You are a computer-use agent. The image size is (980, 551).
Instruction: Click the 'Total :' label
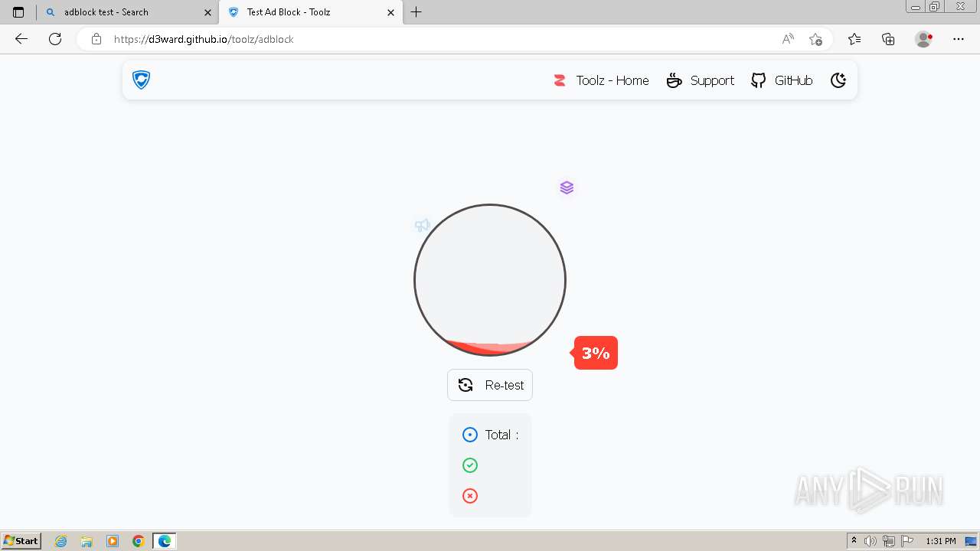tap(501, 435)
